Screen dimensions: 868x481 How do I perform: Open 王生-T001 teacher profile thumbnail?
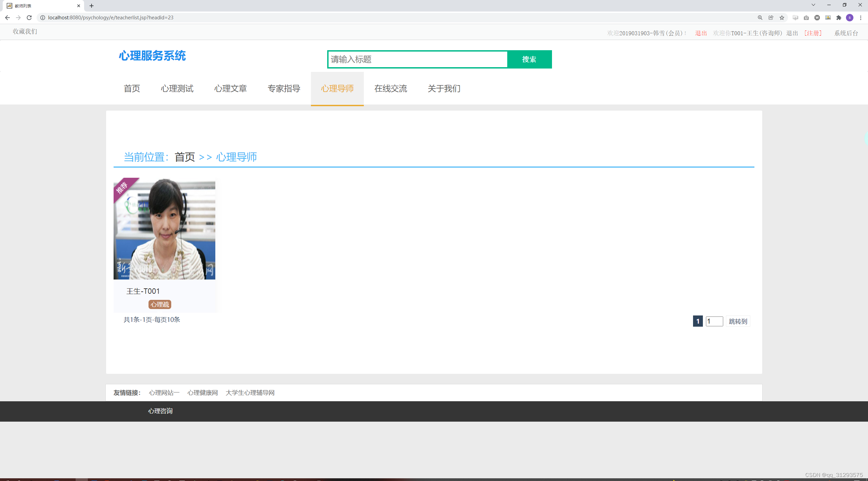click(164, 229)
